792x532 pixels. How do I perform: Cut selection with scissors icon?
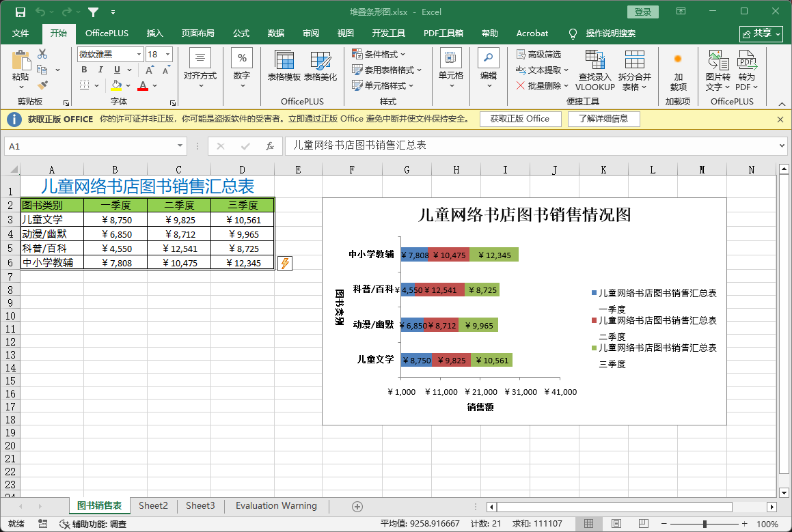[42, 54]
